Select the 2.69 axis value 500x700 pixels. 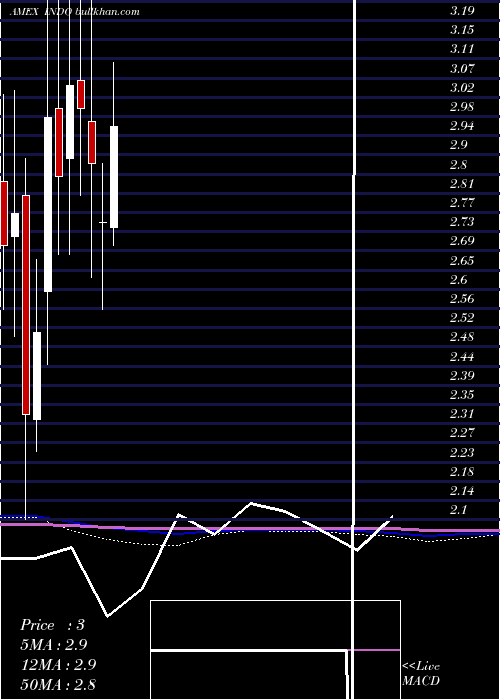[462, 241]
